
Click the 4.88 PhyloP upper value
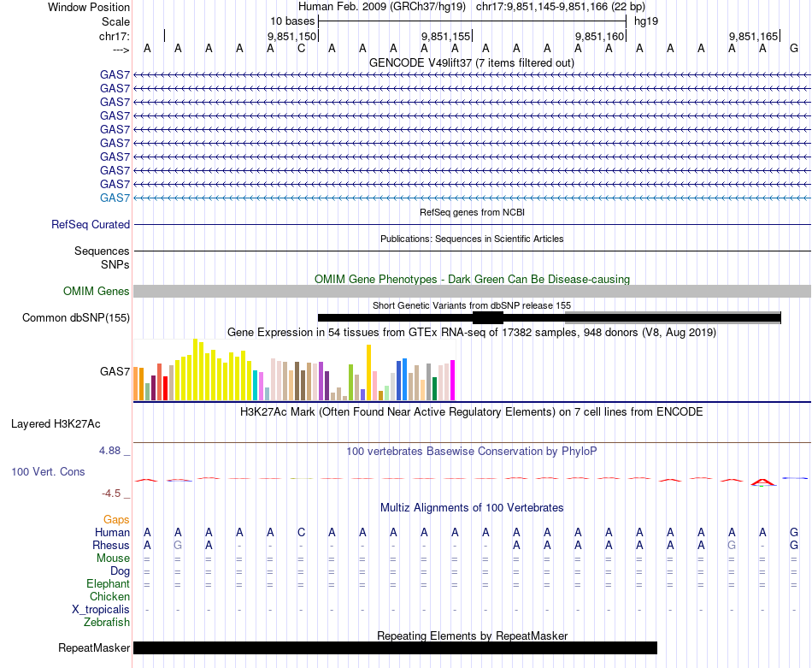click(x=109, y=451)
